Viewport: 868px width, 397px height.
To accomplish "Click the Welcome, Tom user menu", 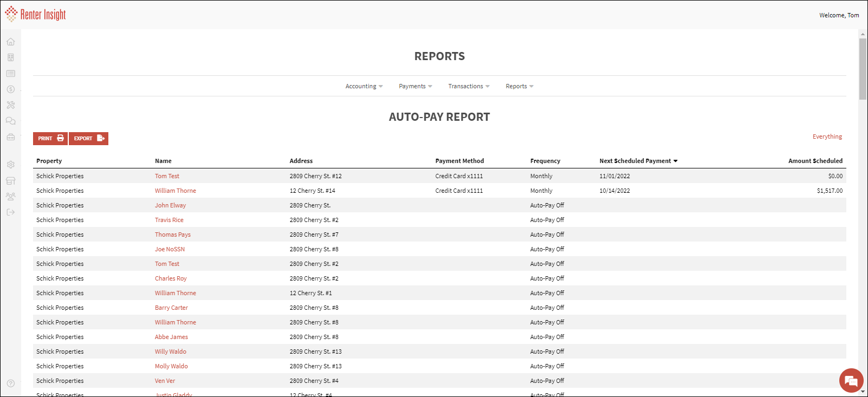I will tap(839, 15).
